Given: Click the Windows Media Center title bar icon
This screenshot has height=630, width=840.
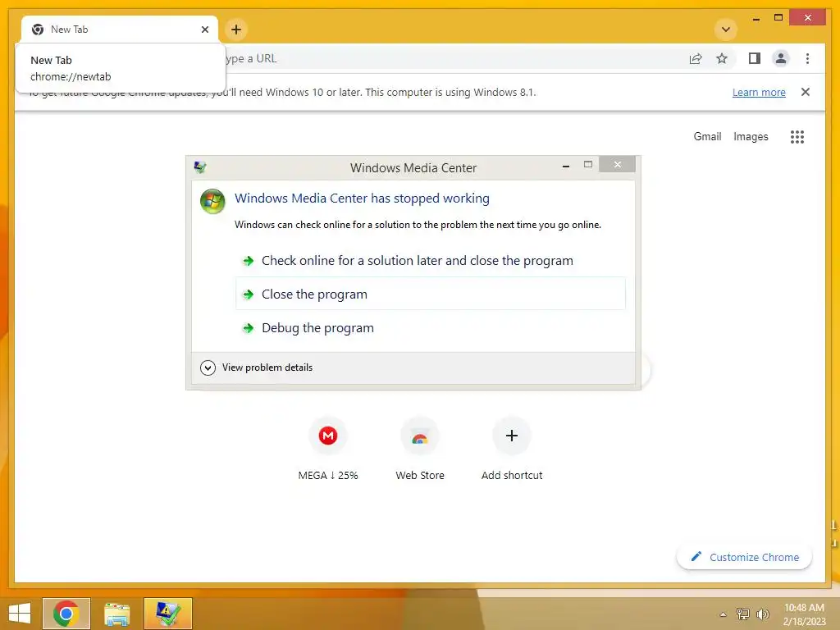Looking at the screenshot, I should click(x=200, y=167).
